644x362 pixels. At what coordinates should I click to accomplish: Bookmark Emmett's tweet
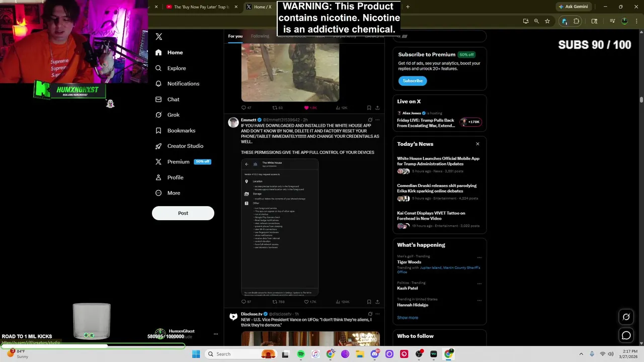pyautogui.click(x=369, y=302)
